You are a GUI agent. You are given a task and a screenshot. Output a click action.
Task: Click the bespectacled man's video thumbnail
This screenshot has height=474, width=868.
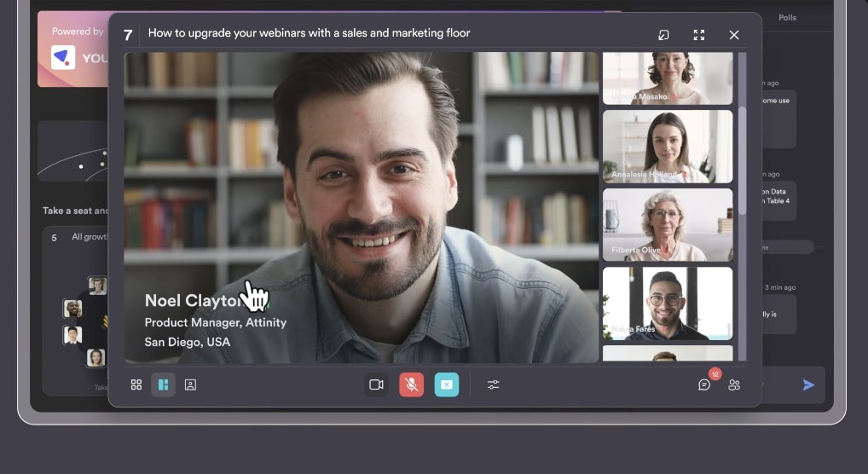[667, 303]
